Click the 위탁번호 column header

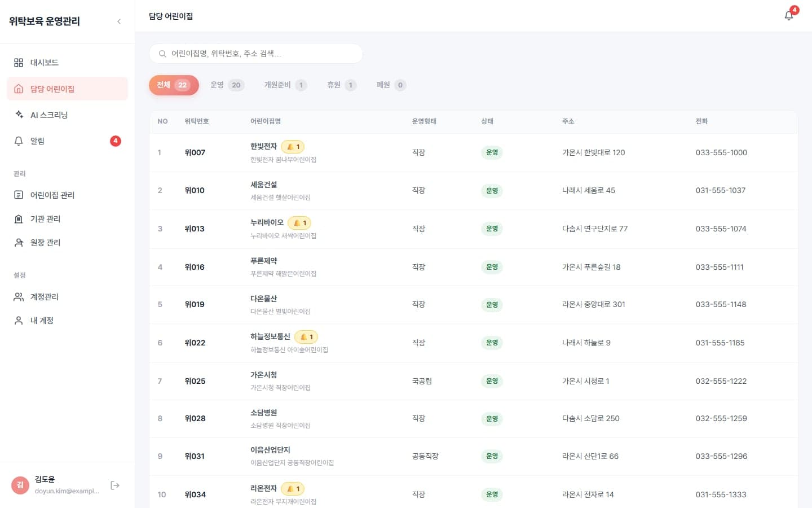tap(197, 121)
